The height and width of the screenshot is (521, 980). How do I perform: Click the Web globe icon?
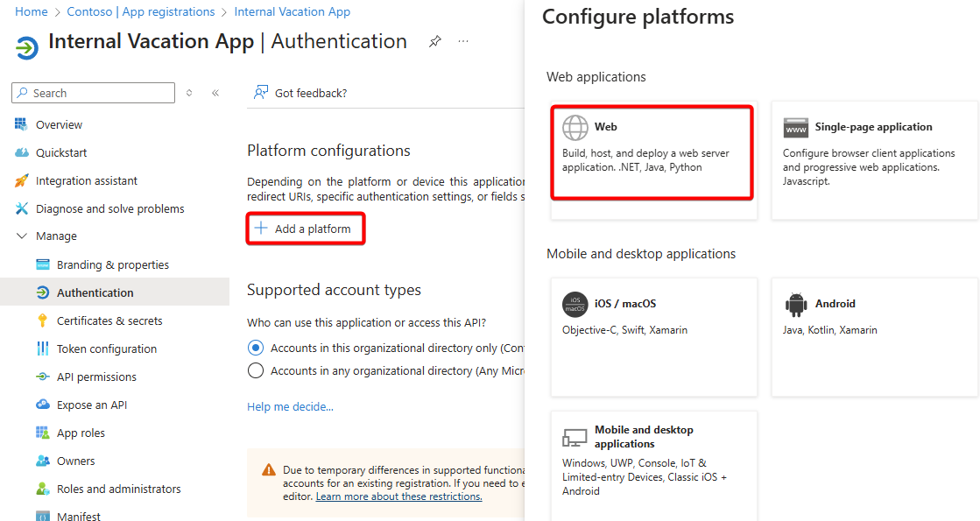coord(575,128)
